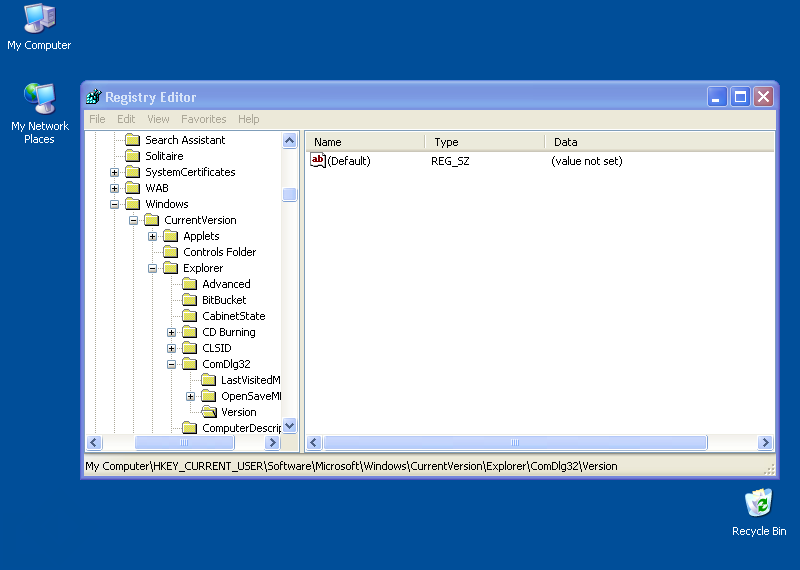
Task: Expand the OpenSaveM key
Action: (190, 396)
